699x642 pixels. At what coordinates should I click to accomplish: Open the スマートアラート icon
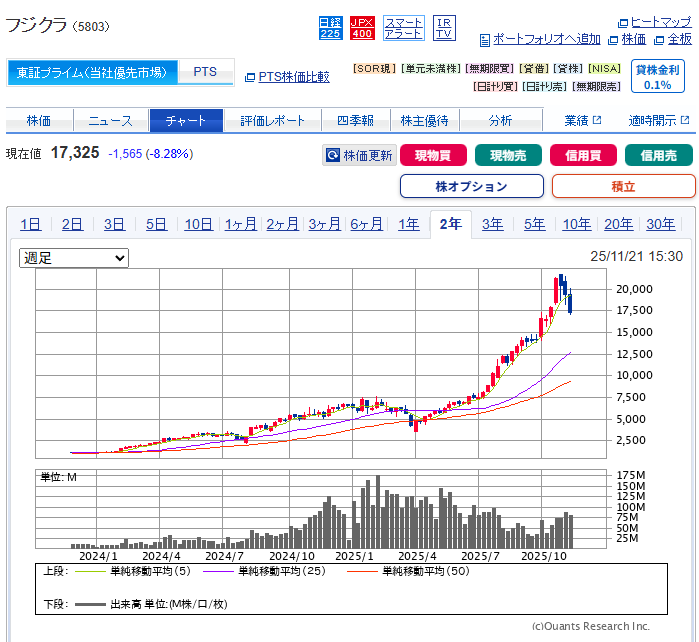404,28
